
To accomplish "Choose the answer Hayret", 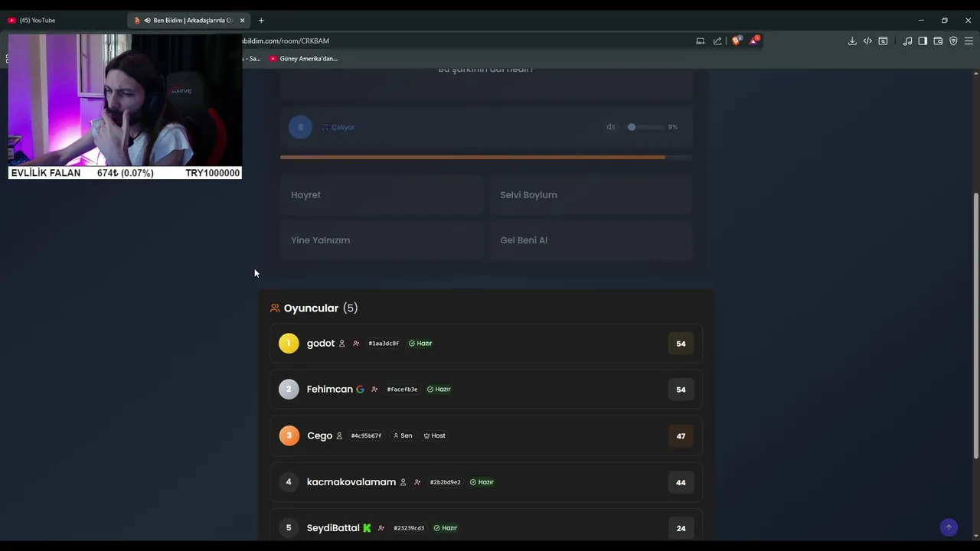I will (381, 195).
